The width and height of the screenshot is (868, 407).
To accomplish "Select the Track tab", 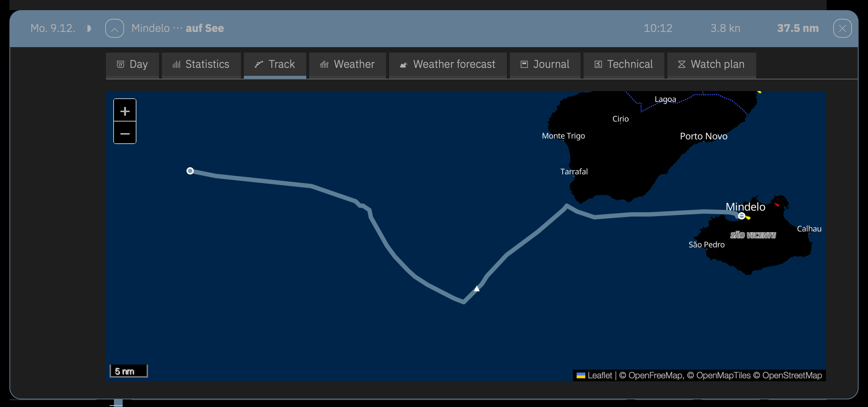I will pyautogui.click(x=275, y=65).
